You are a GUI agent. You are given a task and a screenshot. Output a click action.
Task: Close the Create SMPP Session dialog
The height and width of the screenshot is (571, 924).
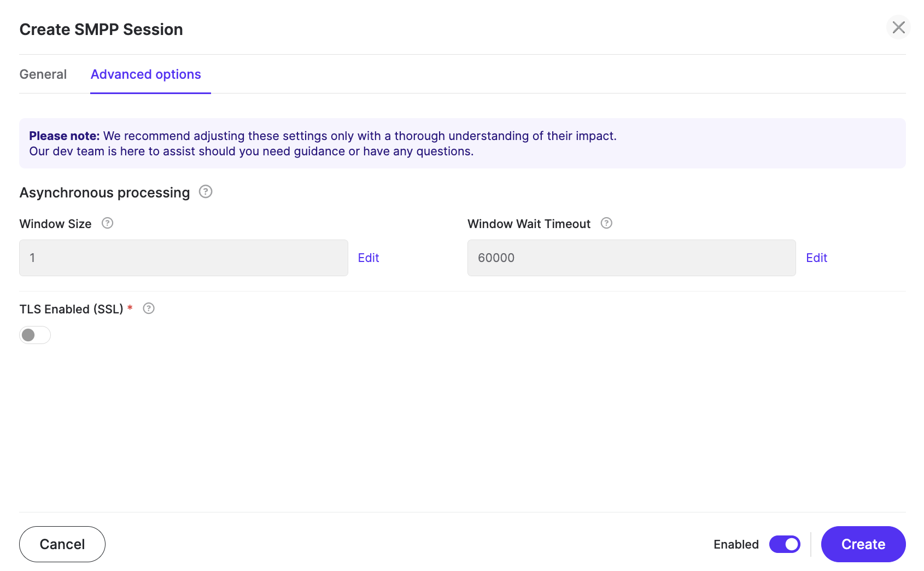pos(898,27)
